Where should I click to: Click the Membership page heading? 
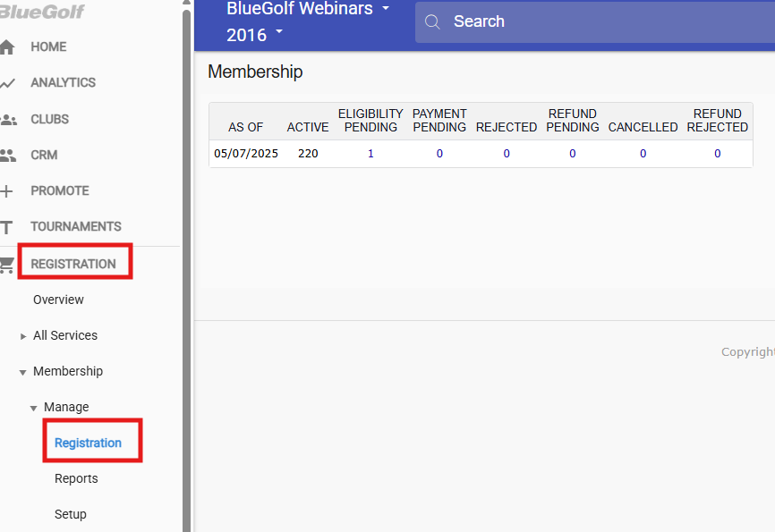tap(255, 72)
